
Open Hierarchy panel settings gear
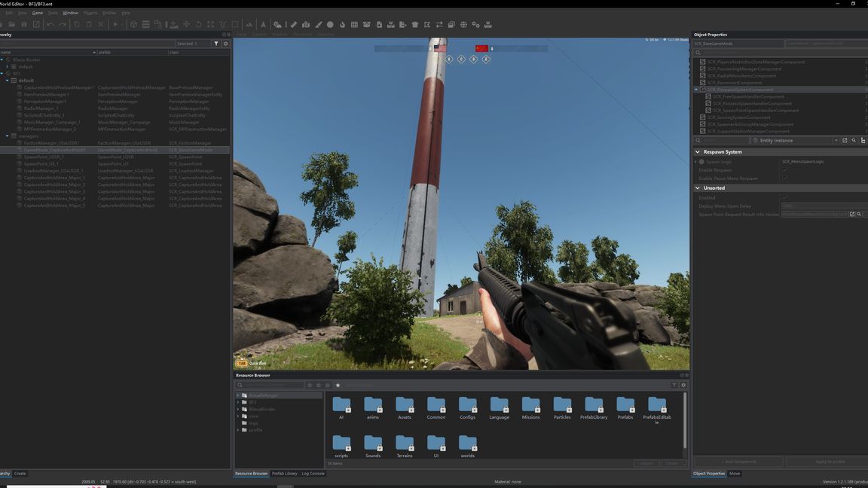(x=225, y=44)
